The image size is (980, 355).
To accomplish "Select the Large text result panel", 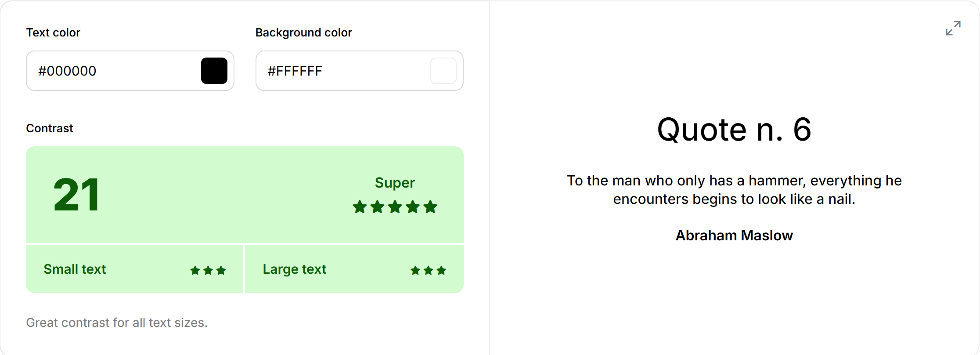I will tap(354, 269).
